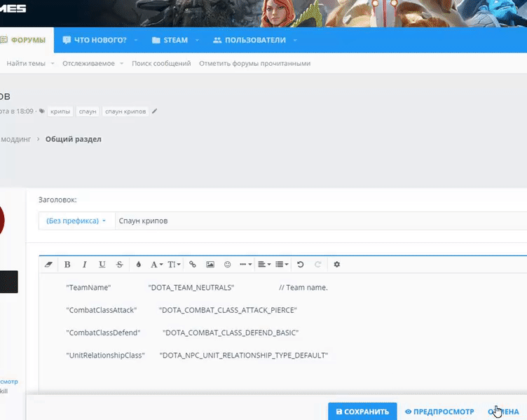Open font family dropdown
The width and height of the screenshot is (527, 420).
click(x=156, y=265)
